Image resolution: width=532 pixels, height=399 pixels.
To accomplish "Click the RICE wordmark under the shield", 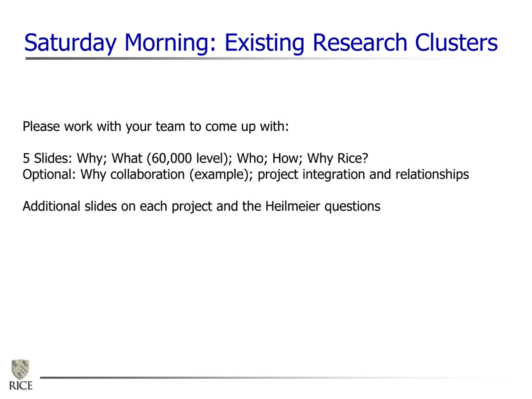I will coord(21,385).
